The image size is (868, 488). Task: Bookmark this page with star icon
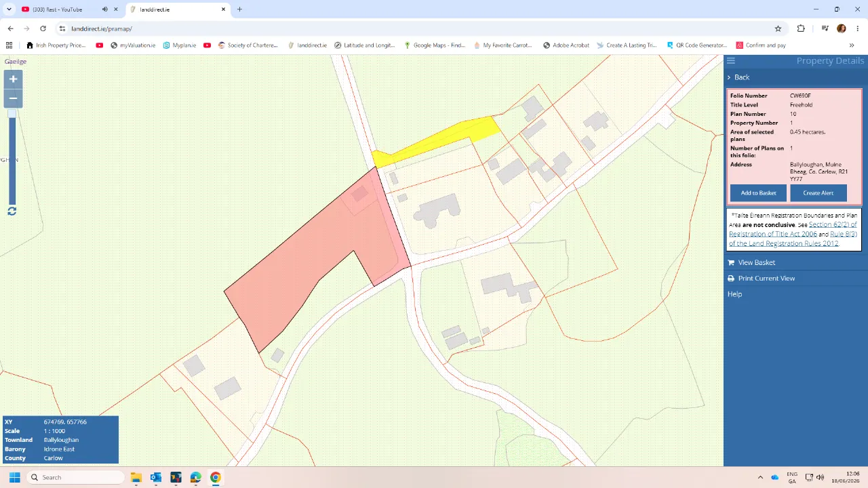click(778, 28)
